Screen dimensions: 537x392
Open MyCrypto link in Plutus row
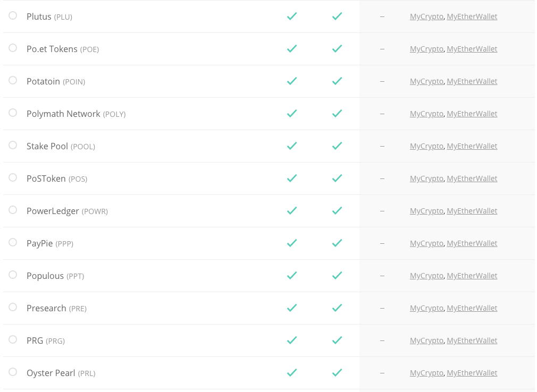click(x=426, y=16)
